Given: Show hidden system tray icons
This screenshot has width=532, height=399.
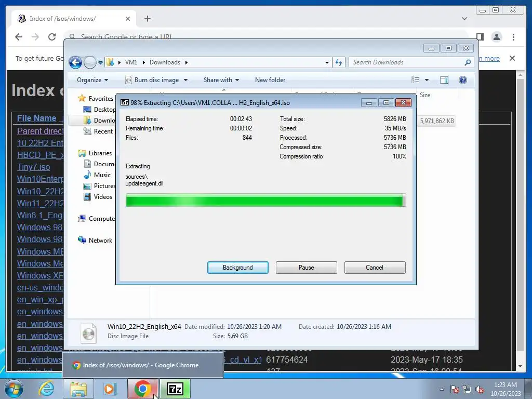Looking at the screenshot, I should coord(442,389).
